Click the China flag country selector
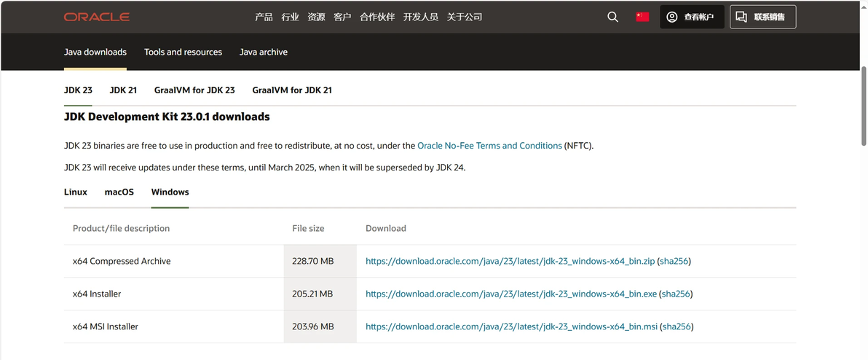 click(642, 17)
